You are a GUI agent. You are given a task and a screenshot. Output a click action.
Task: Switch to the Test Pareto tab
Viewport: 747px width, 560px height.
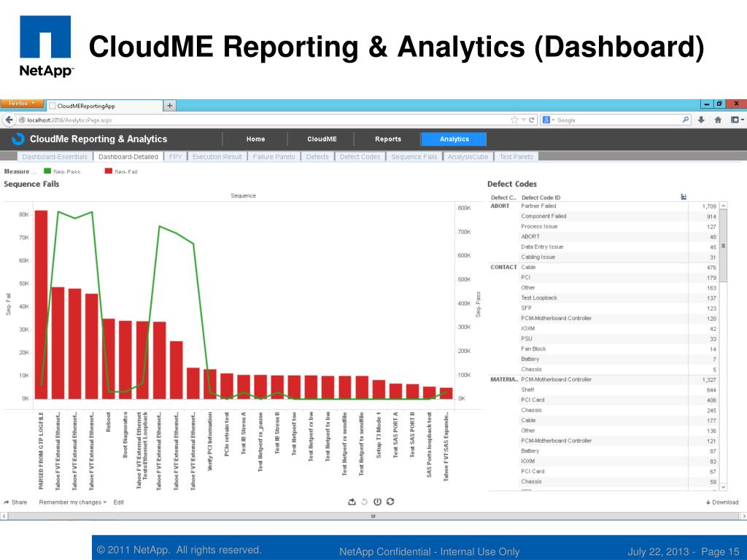point(516,157)
